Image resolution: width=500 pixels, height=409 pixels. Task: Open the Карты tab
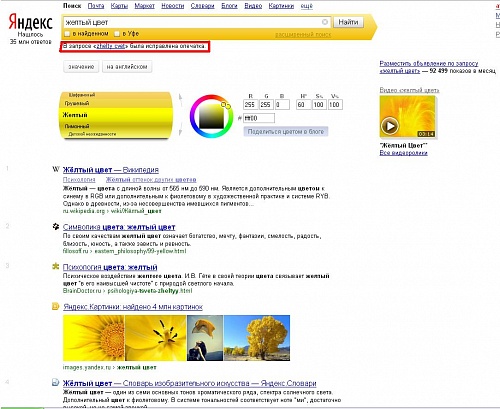click(x=119, y=6)
